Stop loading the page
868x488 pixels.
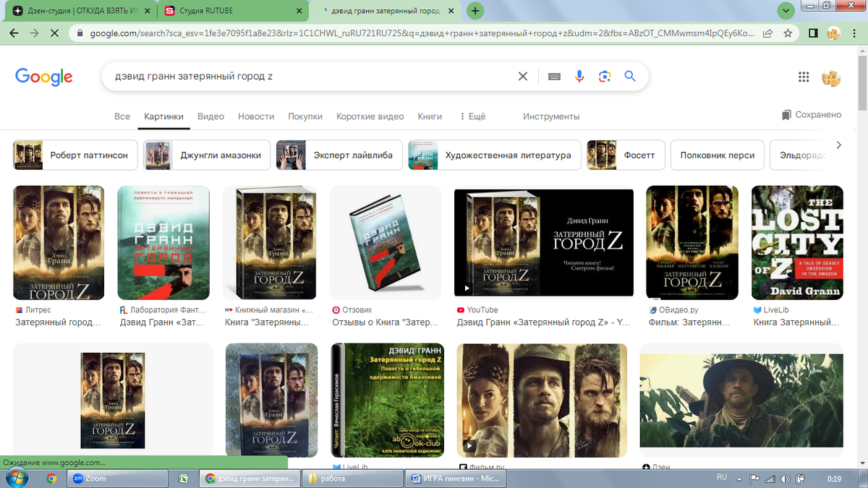(54, 33)
